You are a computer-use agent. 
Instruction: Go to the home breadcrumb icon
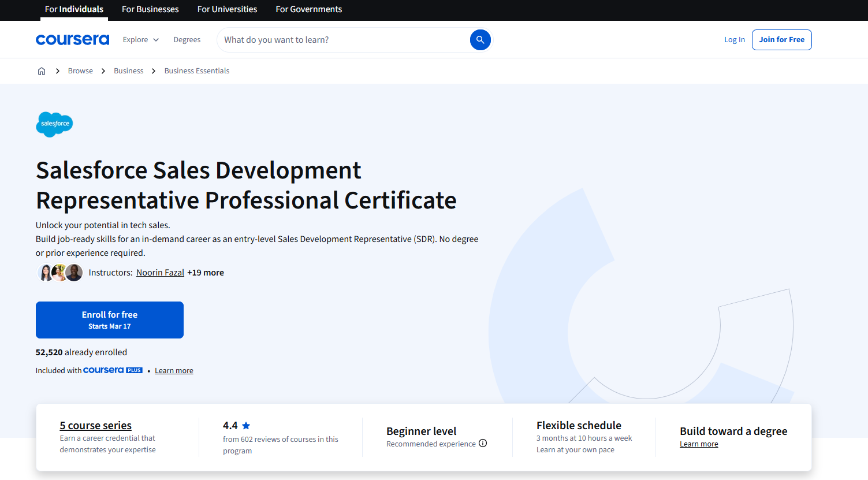pyautogui.click(x=42, y=71)
